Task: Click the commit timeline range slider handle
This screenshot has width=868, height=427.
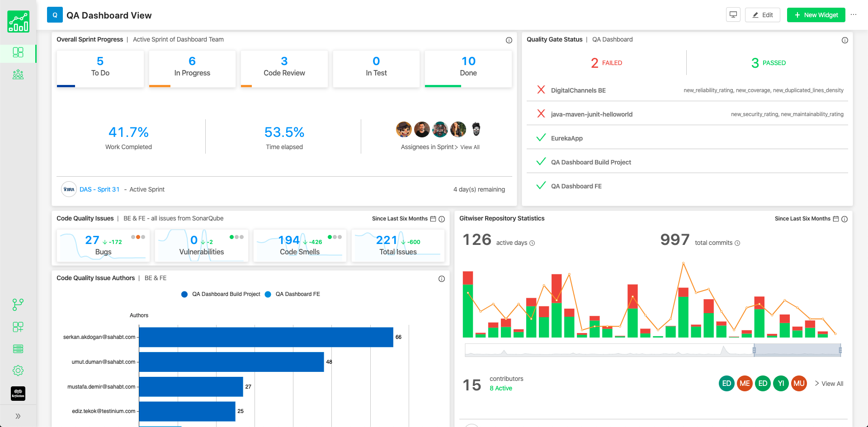Action: 754,350
